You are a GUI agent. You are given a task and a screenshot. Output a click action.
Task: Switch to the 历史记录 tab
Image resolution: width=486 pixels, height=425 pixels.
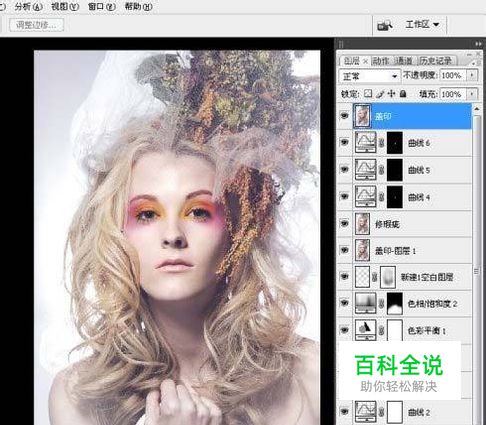click(436, 61)
